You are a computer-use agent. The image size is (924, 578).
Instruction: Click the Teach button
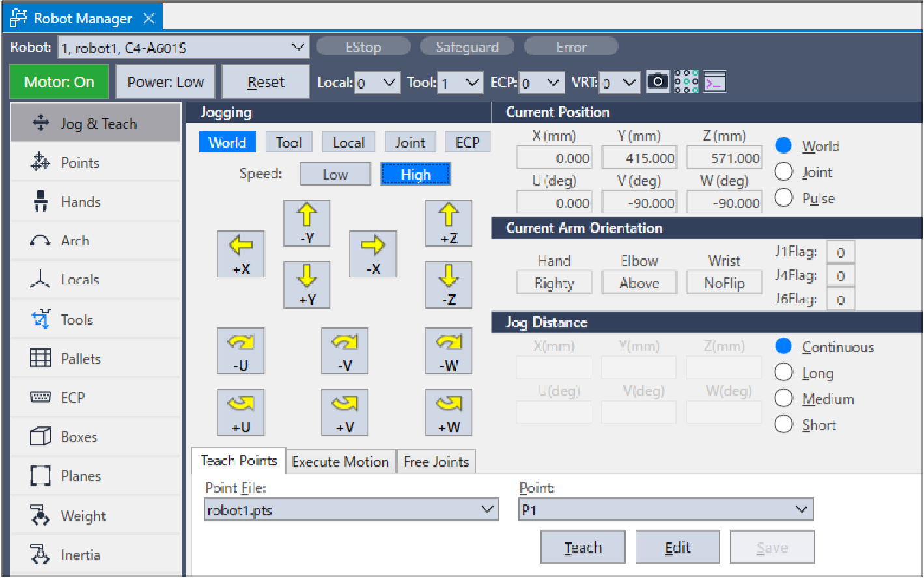coord(583,547)
